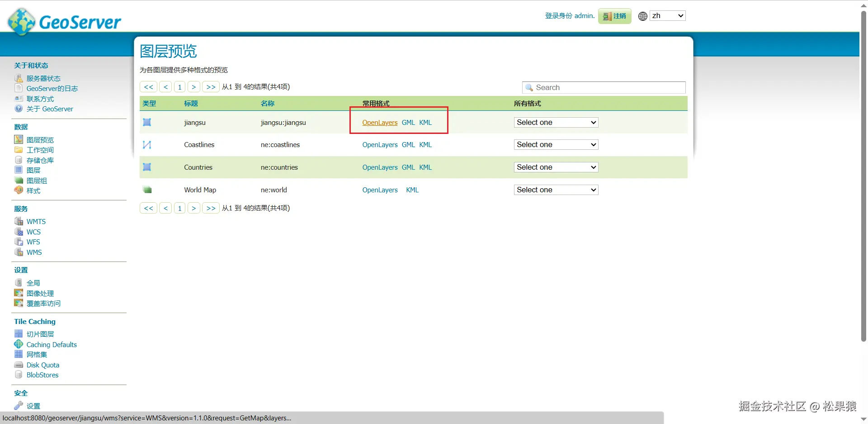
Task: Go to last page using bottom pager
Action: click(211, 208)
